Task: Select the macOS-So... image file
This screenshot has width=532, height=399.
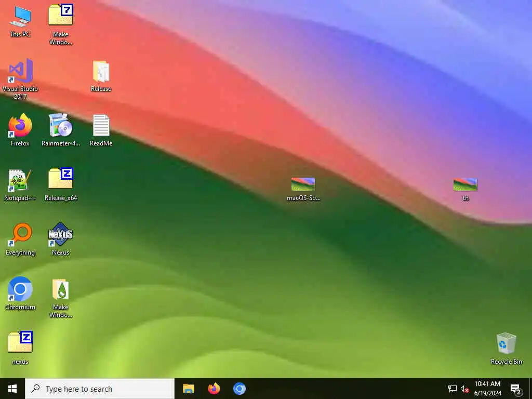Action: coord(303,189)
